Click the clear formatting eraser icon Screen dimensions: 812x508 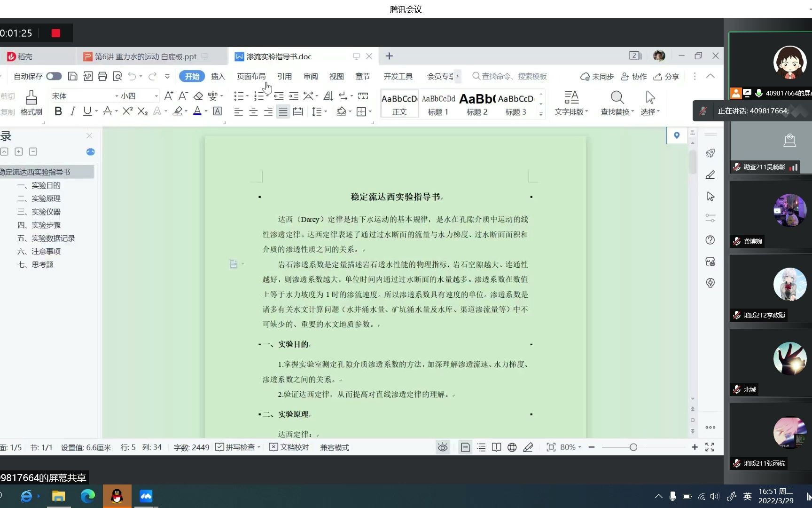click(198, 96)
